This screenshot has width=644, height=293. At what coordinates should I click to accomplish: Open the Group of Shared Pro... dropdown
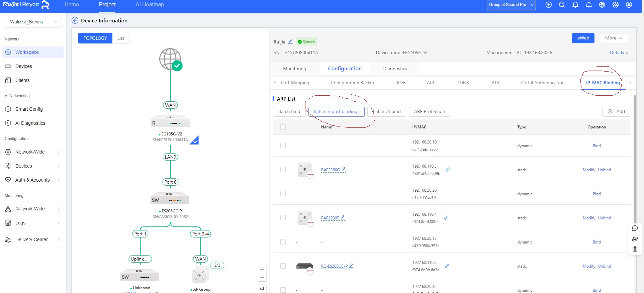coord(511,5)
